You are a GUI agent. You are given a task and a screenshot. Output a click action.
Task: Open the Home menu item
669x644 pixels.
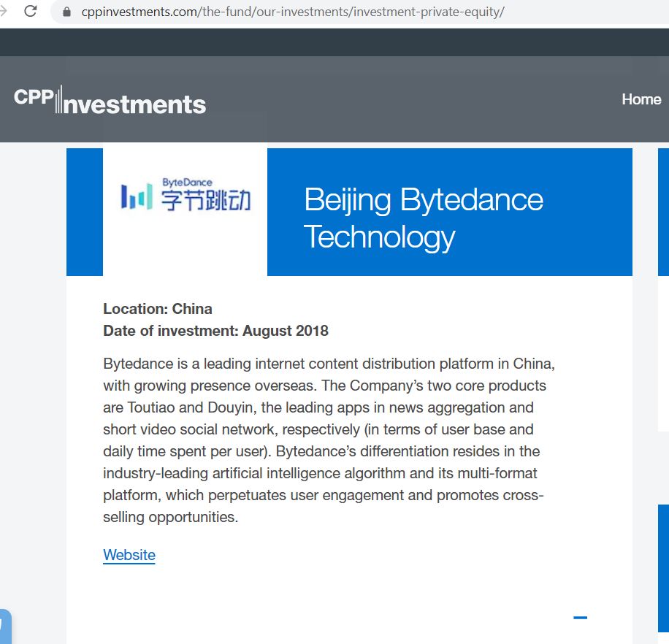point(641,99)
